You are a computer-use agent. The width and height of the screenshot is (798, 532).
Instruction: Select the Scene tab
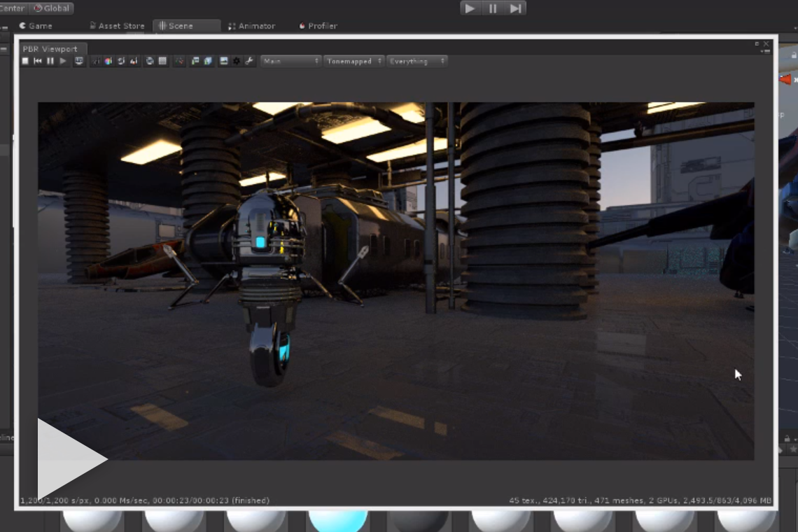click(186, 26)
